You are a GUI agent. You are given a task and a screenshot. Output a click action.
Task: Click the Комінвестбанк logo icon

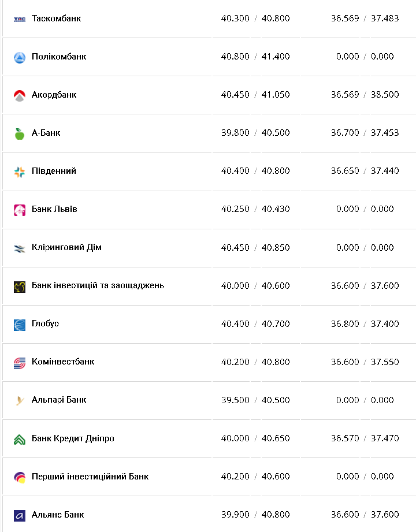(20, 363)
